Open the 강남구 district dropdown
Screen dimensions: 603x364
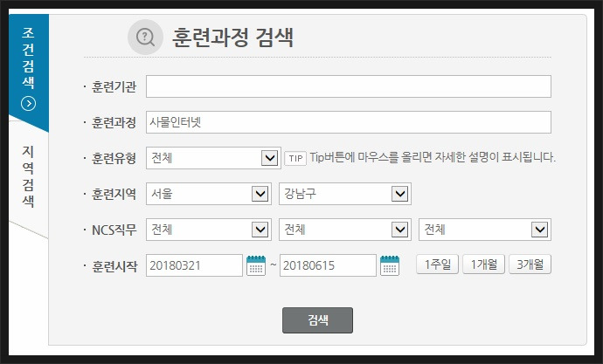pyautogui.click(x=345, y=194)
